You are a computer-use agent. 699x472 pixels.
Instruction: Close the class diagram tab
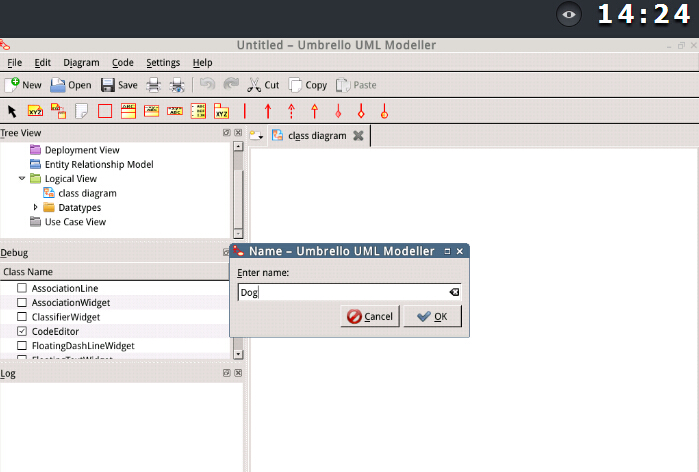coord(358,135)
